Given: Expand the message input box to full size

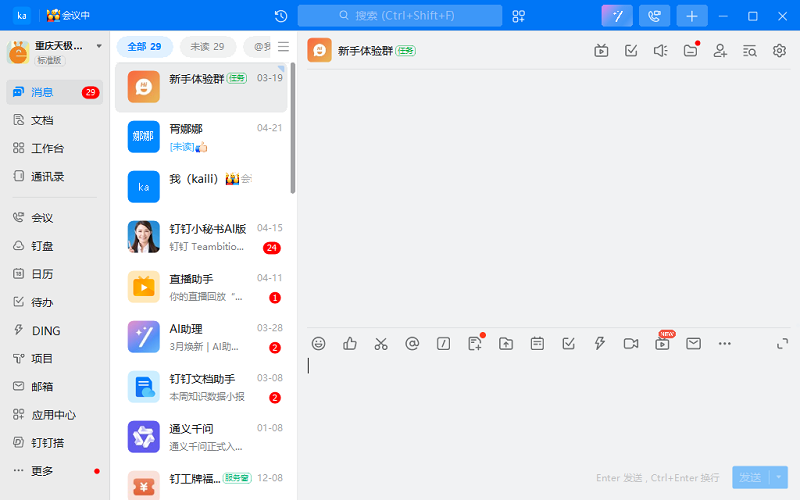Looking at the screenshot, I should (x=782, y=343).
